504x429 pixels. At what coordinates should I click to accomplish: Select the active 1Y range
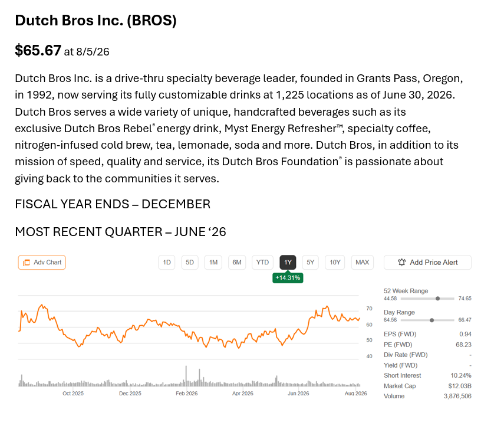click(x=288, y=262)
